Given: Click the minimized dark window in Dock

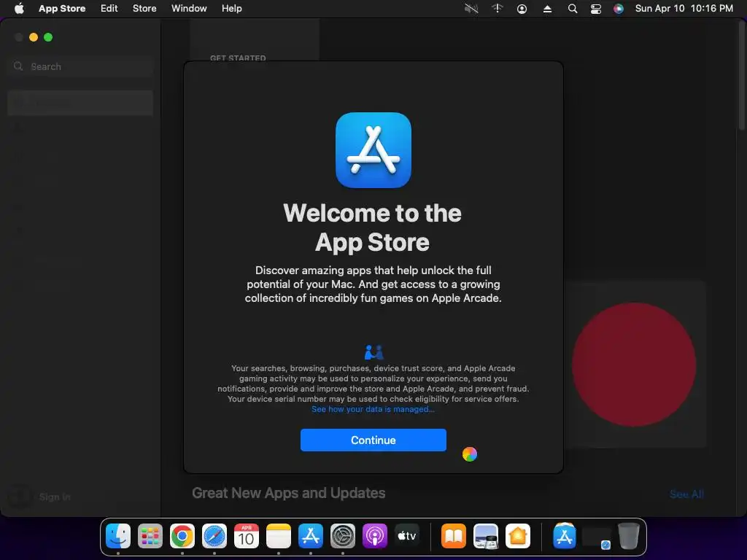Looking at the screenshot, I should coord(597,537).
